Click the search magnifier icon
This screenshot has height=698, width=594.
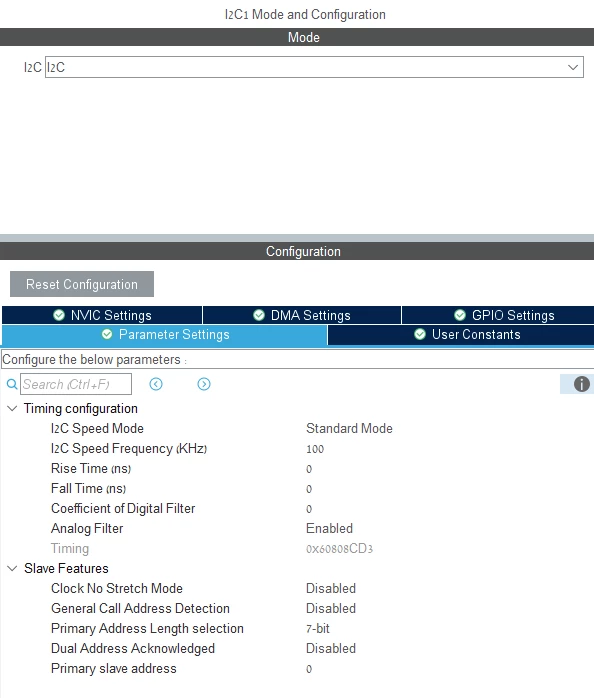(12, 384)
